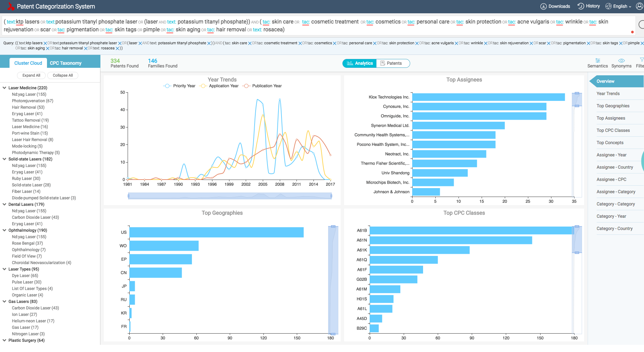Screen dimensions: 644x352
Task: Switch to the Patents view tab
Action: click(x=393, y=63)
